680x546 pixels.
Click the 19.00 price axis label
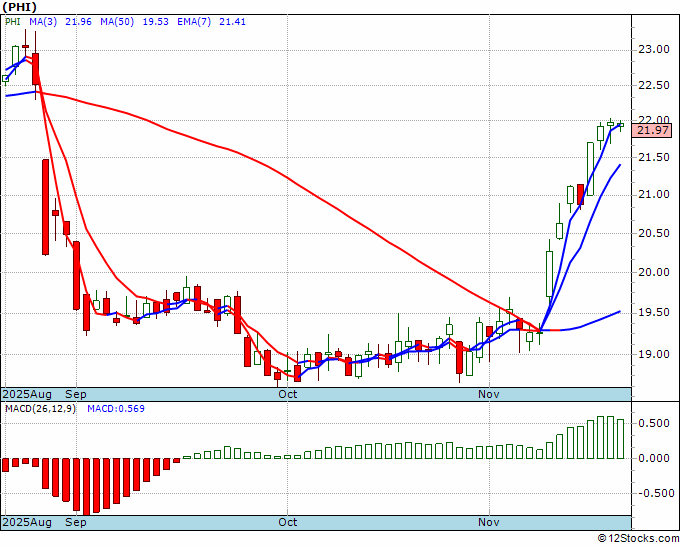coord(654,354)
